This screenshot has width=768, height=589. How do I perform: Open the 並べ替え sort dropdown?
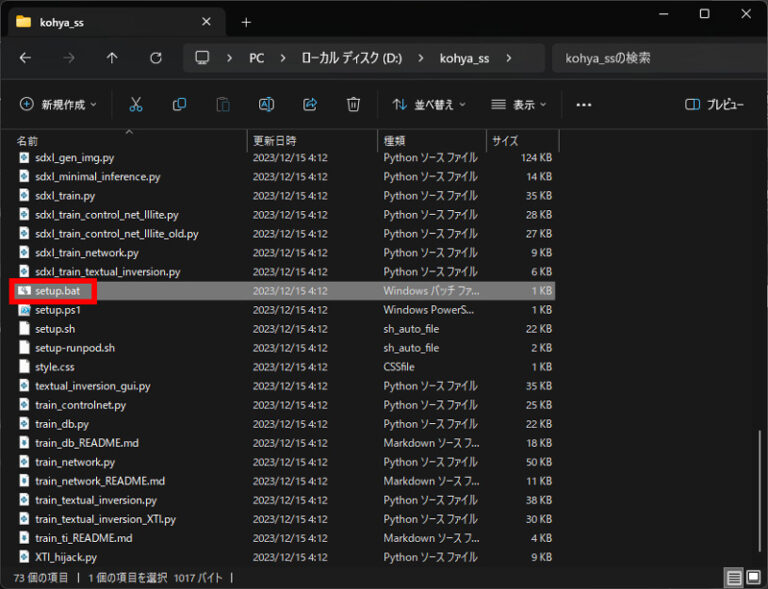click(x=429, y=104)
